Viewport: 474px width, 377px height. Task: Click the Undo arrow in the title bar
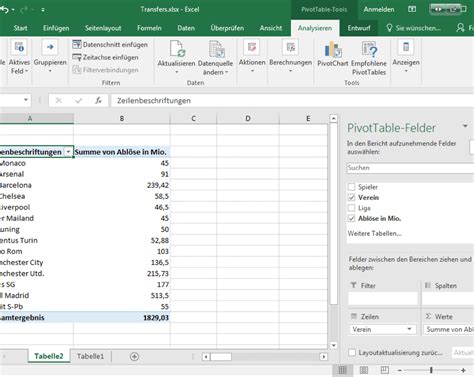coord(4,10)
